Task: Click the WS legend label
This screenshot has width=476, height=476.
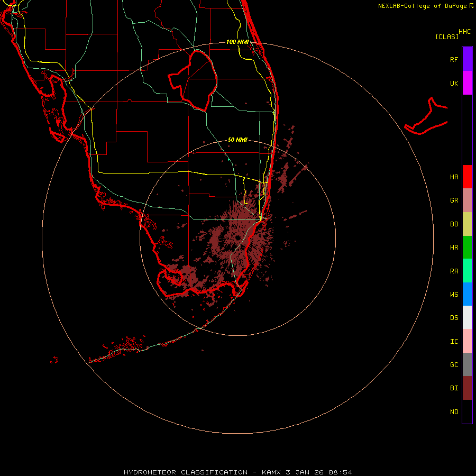Action: point(454,294)
